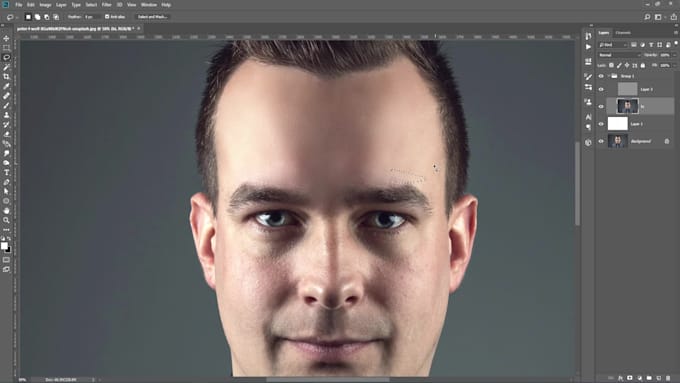
Task: Select the Zoom tool
Action: pos(6,220)
